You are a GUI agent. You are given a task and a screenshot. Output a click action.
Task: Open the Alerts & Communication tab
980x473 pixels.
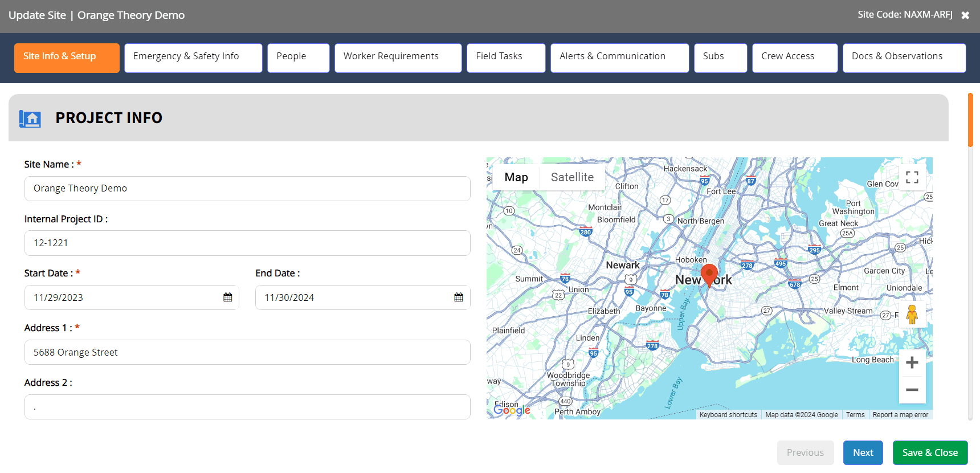coord(620,58)
